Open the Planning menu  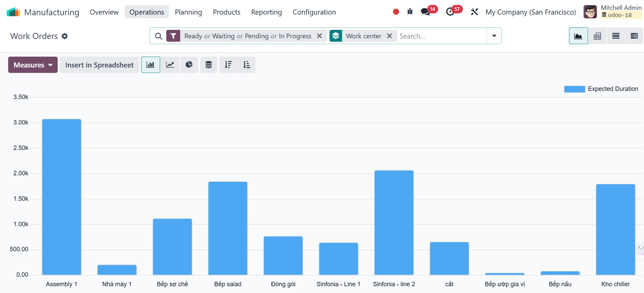click(188, 12)
